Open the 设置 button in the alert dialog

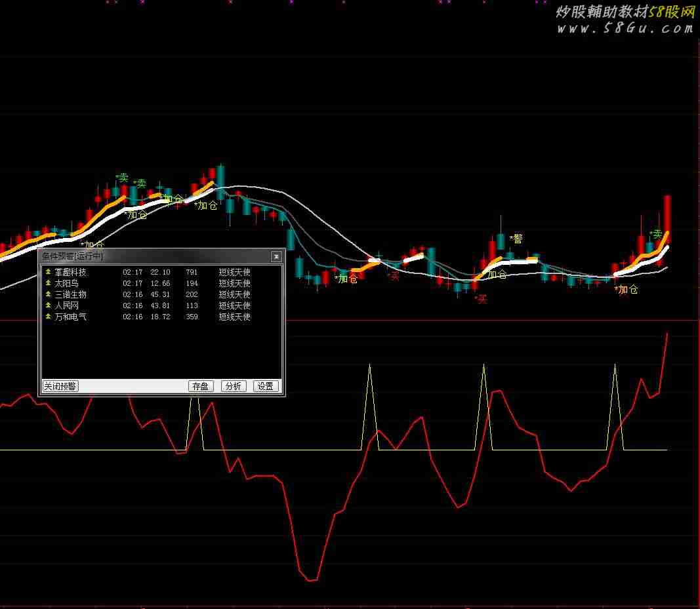coord(266,386)
